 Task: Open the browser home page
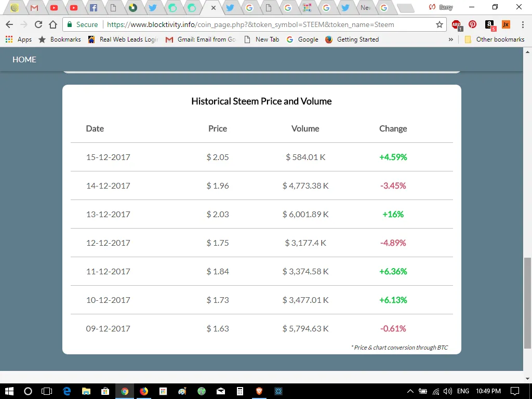tap(53, 24)
